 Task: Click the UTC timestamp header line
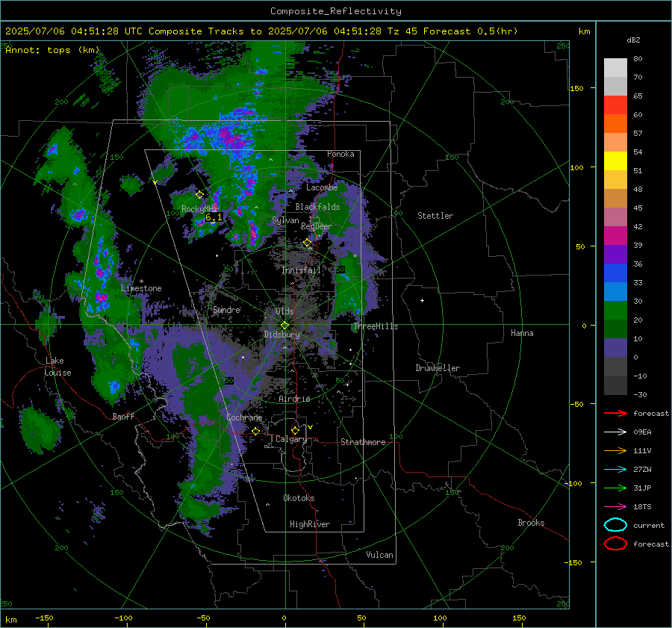point(261,31)
